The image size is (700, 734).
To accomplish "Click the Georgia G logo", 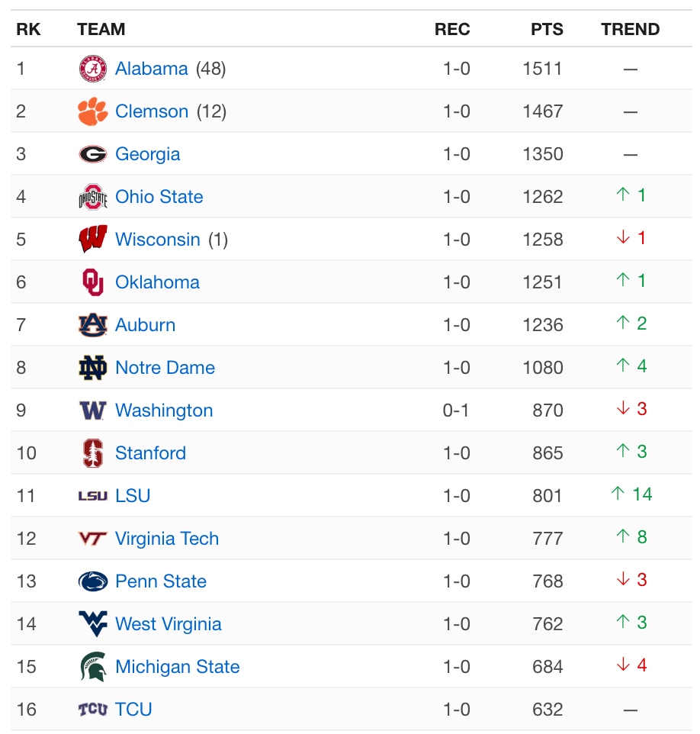I will (93, 154).
